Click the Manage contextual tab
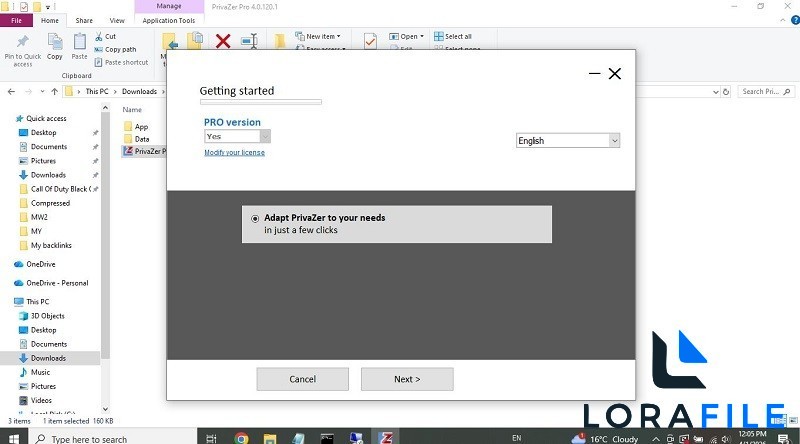This screenshot has width=800, height=444. point(169,6)
